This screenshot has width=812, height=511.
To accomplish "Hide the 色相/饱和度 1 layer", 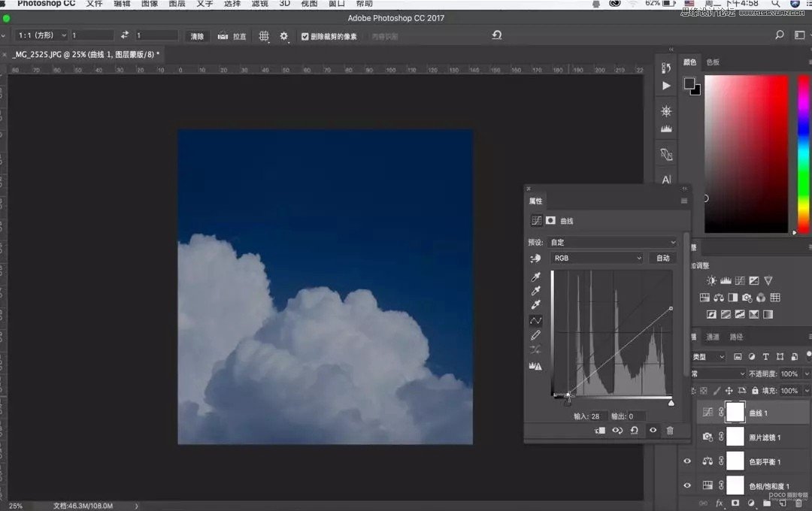I will click(687, 485).
